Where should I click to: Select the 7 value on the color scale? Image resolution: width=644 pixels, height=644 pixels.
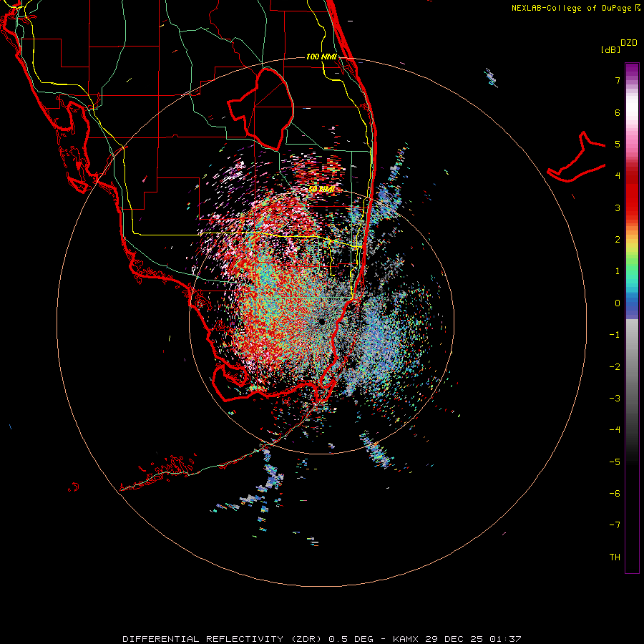(x=618, y=80)
